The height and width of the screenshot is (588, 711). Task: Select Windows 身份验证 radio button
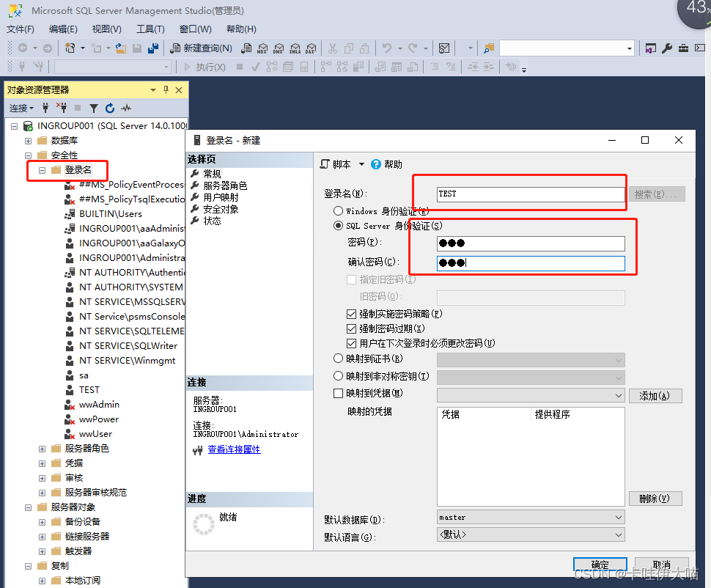click(x=338, y=211)
